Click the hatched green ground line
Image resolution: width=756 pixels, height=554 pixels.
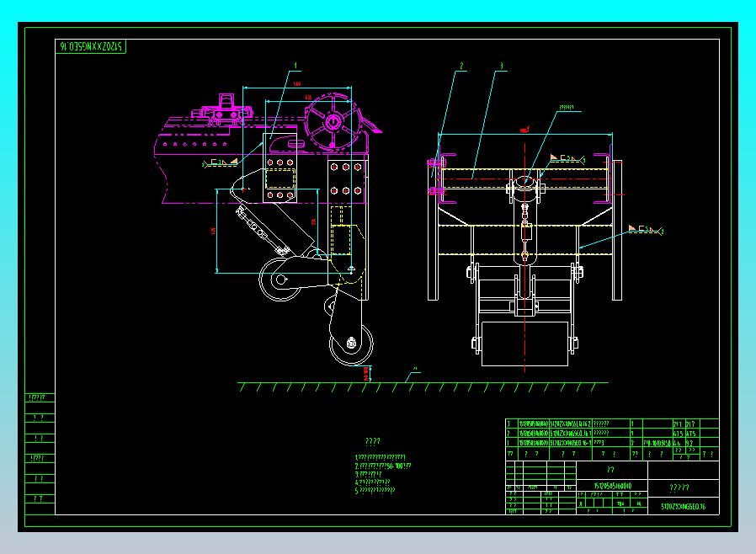[x=423, y=386]
